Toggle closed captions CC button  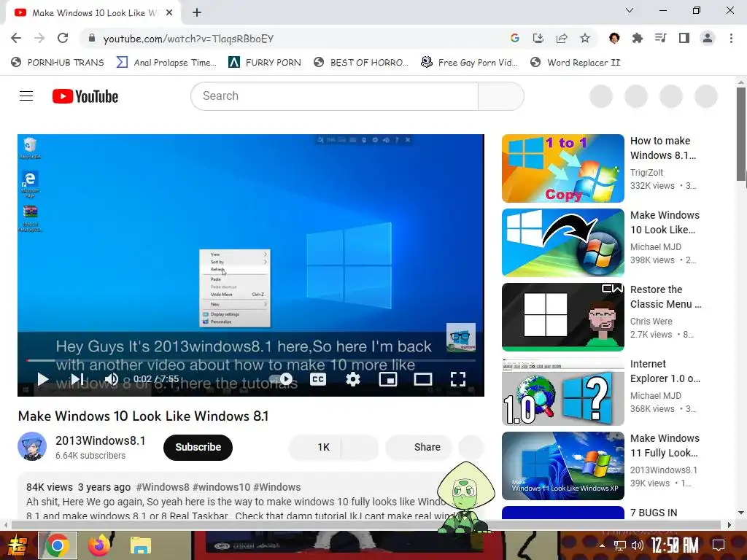[318, 379]
